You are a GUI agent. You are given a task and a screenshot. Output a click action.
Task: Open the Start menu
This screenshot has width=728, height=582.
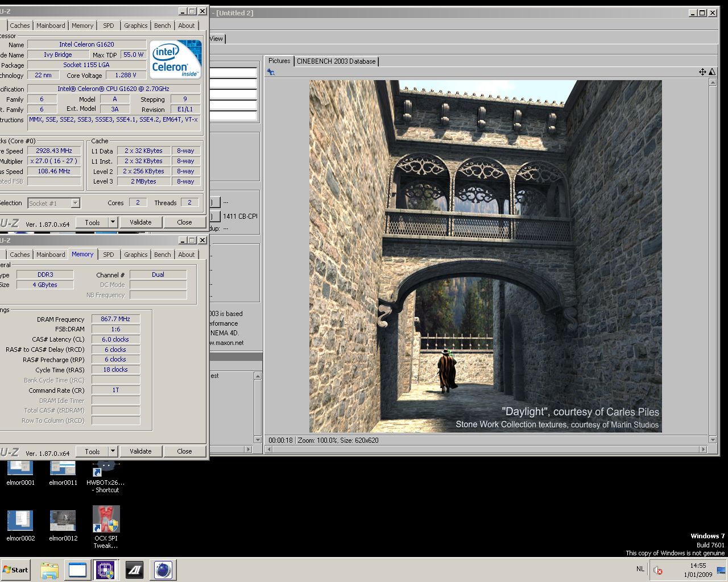click(15, 570)
